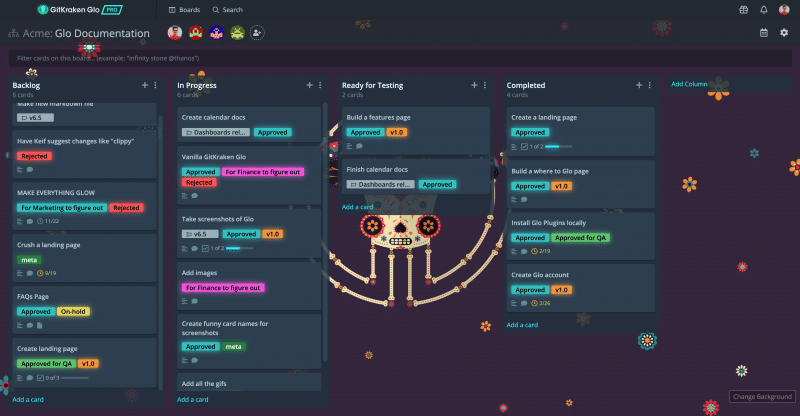
Task: Click the task checkbox icon on Create landing page card
Action: pyautogui.click(x=40, y=378)
